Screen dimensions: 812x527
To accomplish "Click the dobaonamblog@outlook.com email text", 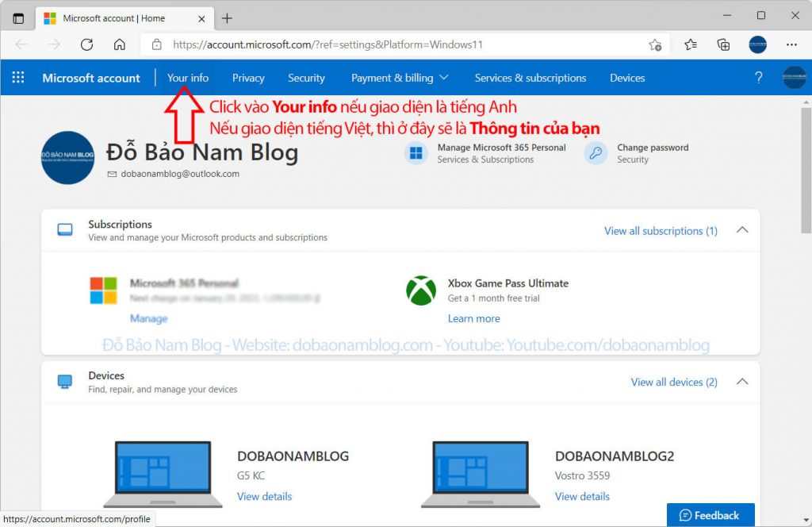I will tap(180, 174).
